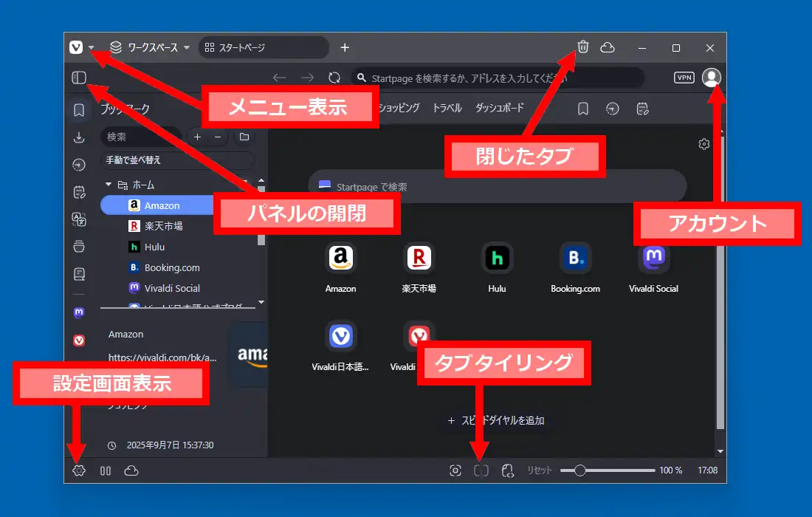The image size is (812, 517).
Task: Focus the Startpage address field
Action: [498, 78]
